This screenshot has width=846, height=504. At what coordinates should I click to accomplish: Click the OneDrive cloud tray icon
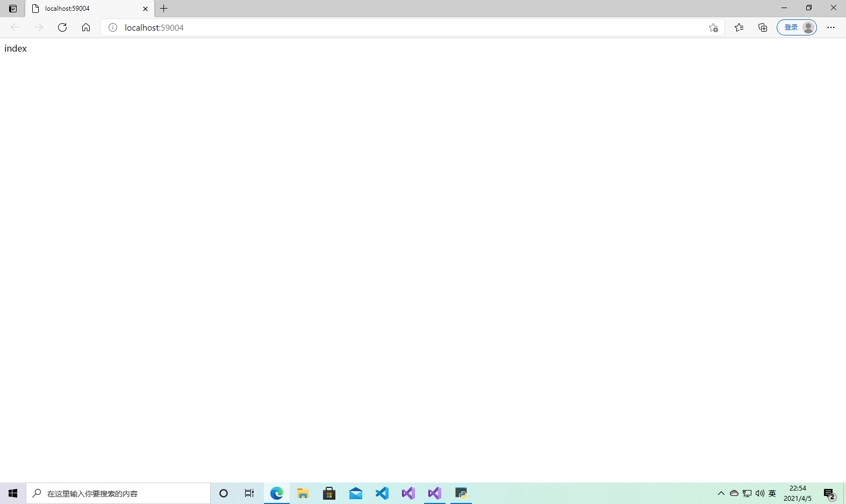point(734,493)
